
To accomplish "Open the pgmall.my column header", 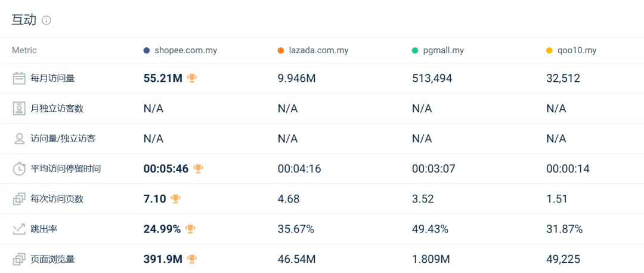I will point(444,51).
